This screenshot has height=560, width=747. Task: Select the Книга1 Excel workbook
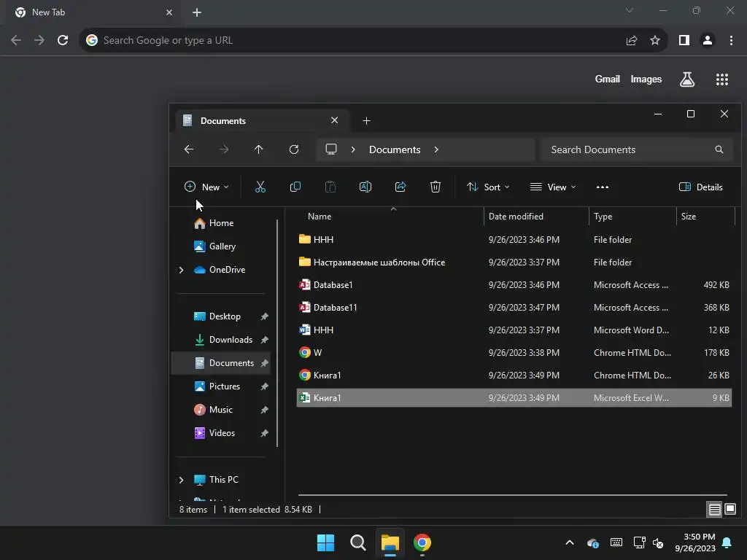514,398
